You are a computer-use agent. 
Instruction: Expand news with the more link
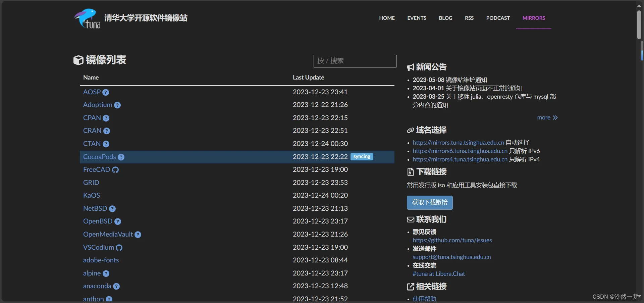[x=547, y=117]
